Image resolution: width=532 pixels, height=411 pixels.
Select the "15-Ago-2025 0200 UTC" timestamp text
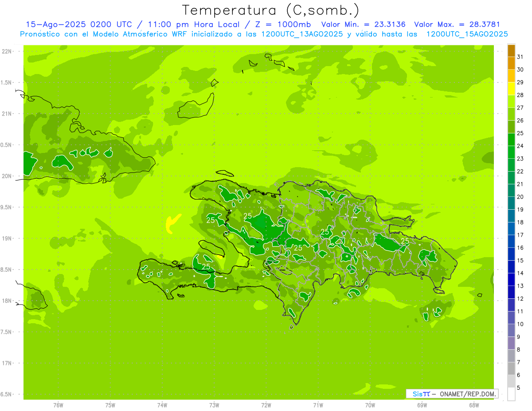[x=79, y=24]
